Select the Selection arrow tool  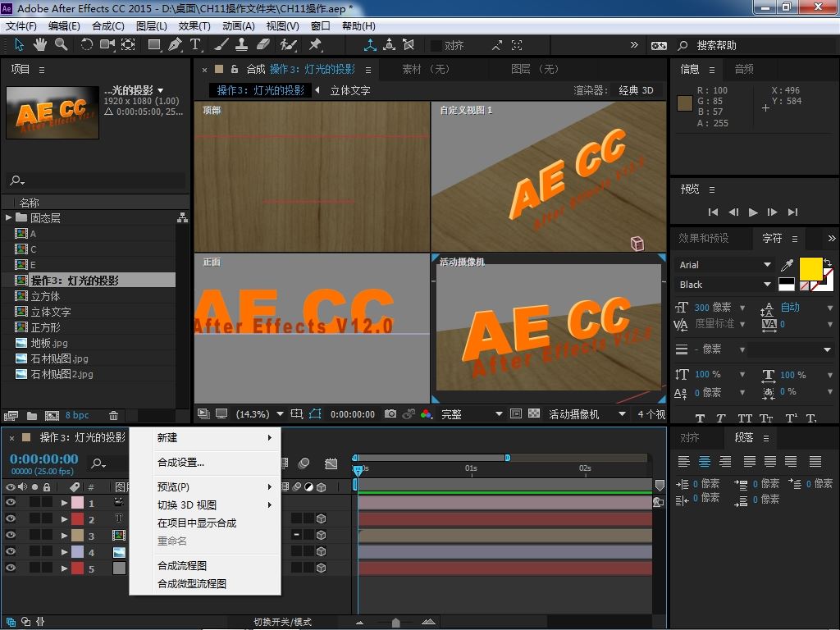click(20, 44)
